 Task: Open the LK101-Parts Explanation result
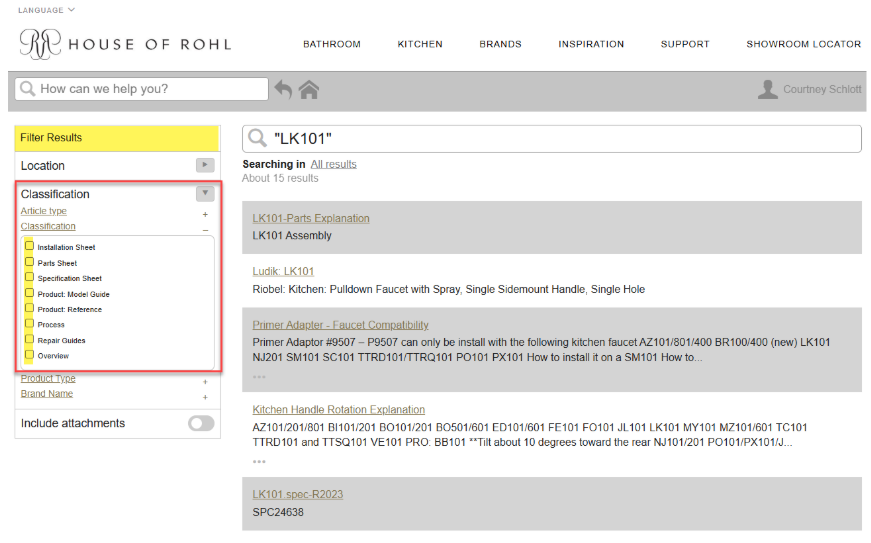click(311, 218)
